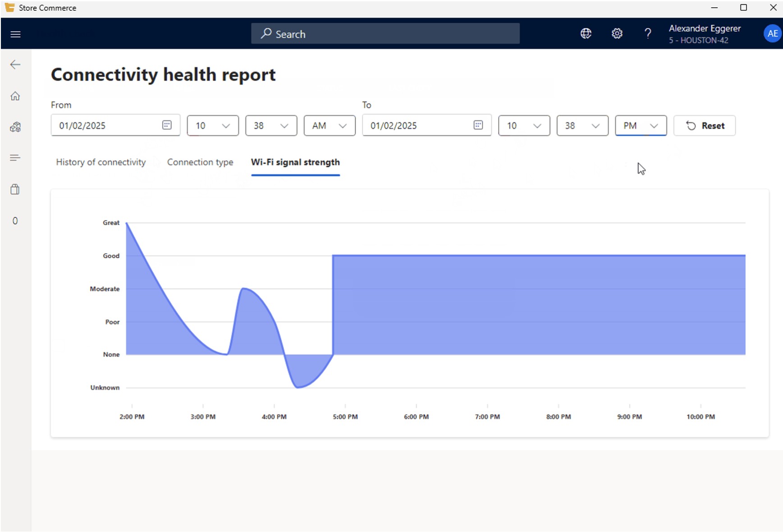The height and width of the screenshot is (532, 783).
Task: Expand the To minute dropdown
Action: 582,125
